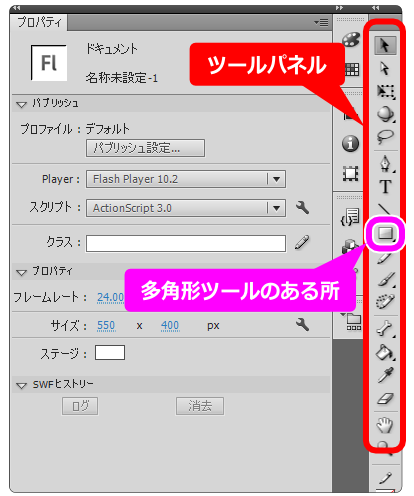Screen dimensions: 414x496
Task: Select the Rectangle tool
Action: tap(385, 234)
